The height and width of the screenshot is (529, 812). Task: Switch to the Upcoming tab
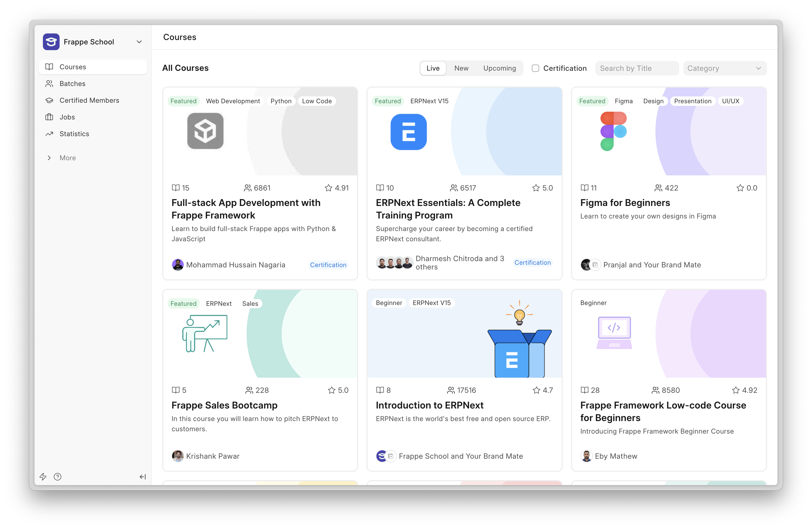tap(499, 68)
